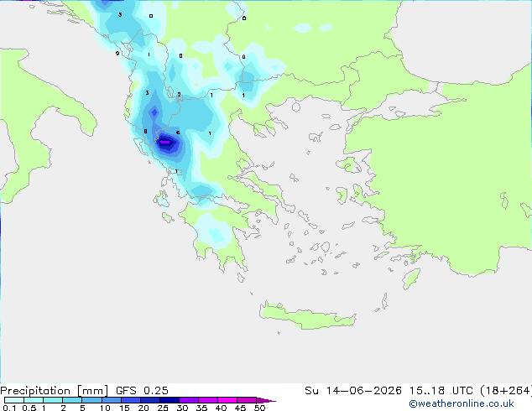Click the map value '5' at the top
This screenshot has width=532, height=411.
coord(120,14)
